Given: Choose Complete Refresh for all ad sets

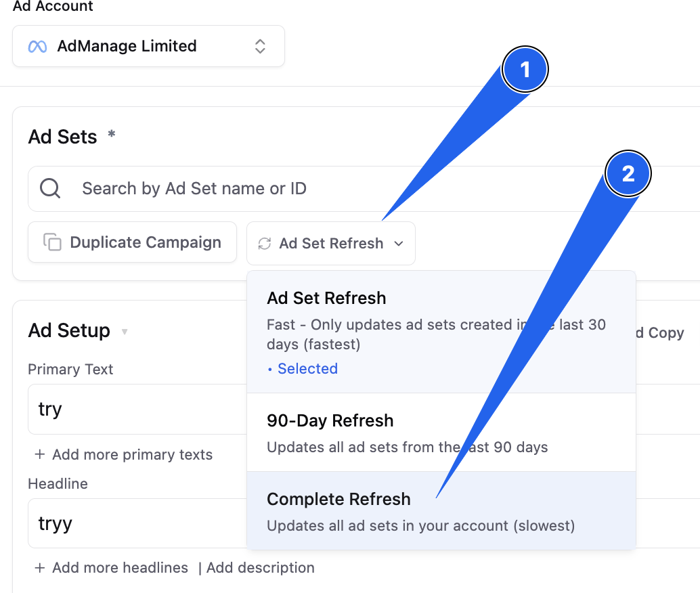Looking at the screenshot, I should coord(441,511).
